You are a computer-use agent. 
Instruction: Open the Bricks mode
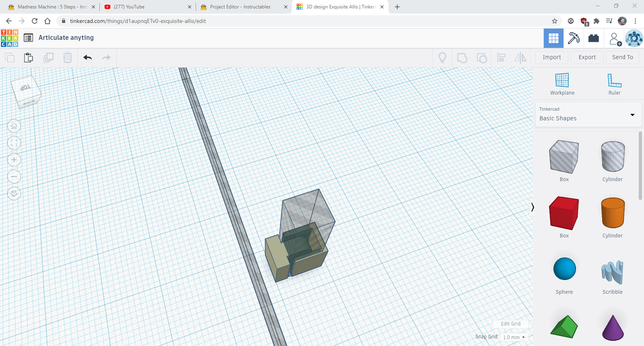(x=594, y=38)
